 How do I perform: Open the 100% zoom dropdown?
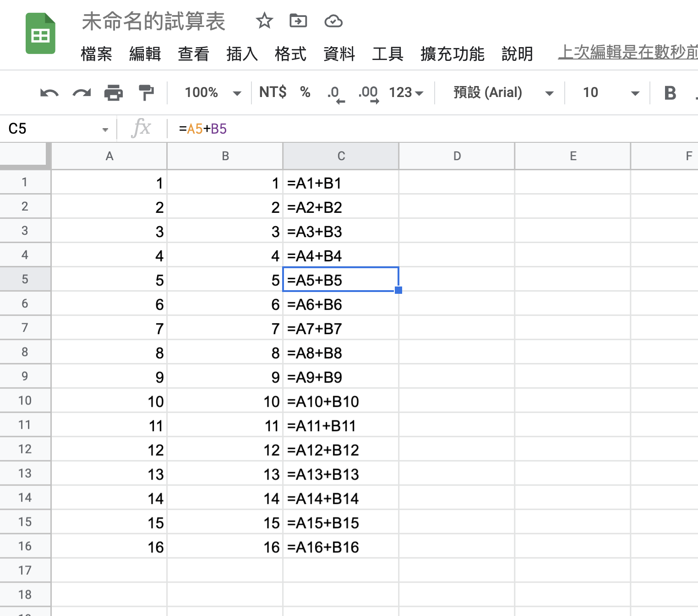tap(212, 93)
